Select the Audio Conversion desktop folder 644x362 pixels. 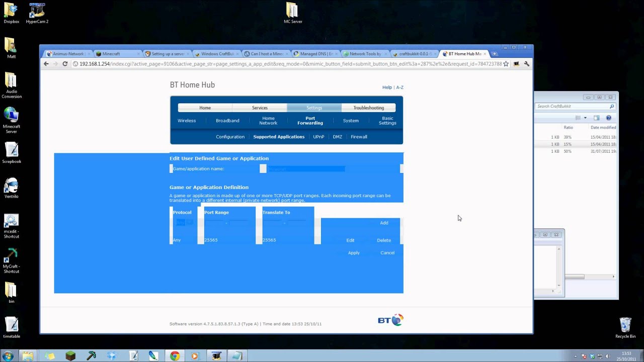[11, 85]
